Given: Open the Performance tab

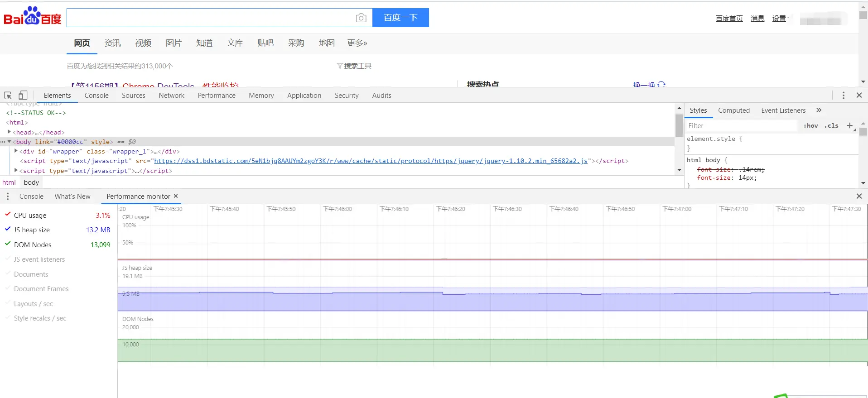Looking at the screenshot, I should 217,95.
